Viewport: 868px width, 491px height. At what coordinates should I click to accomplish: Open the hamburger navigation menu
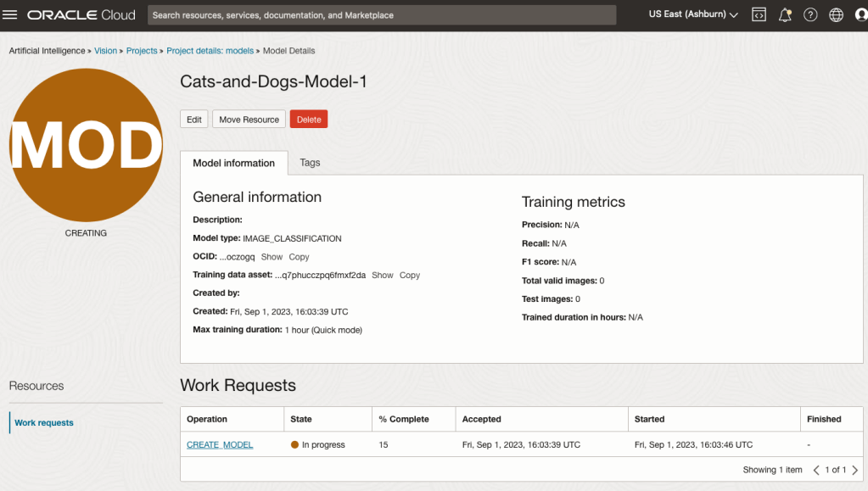pyautogui.click(x=11, y=15)
